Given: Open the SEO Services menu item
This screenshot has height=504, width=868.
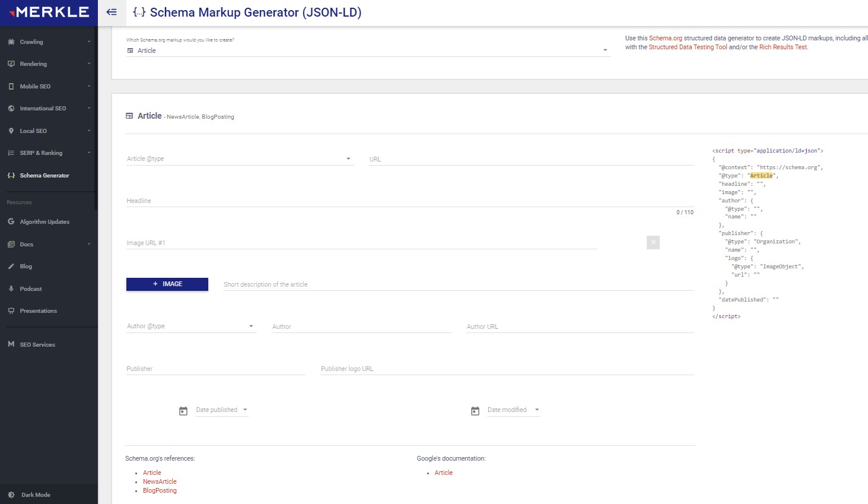Looking at the screenshot, I should pos(37,344).
